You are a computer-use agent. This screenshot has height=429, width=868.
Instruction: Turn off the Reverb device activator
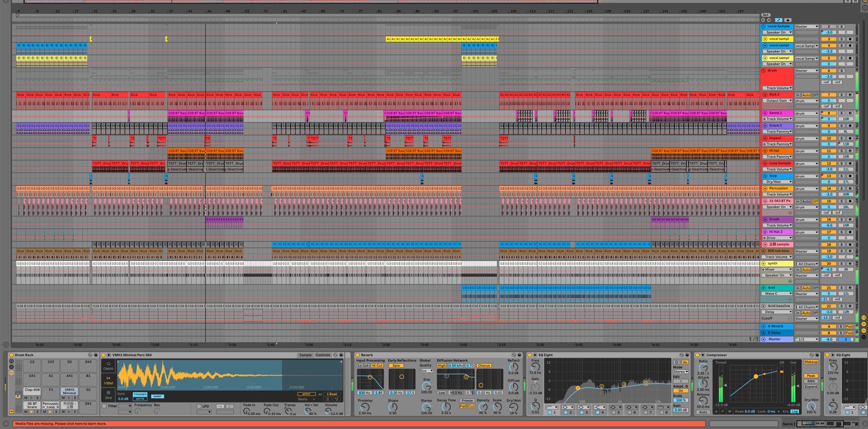pyautogui.click(x=357, y=355)
